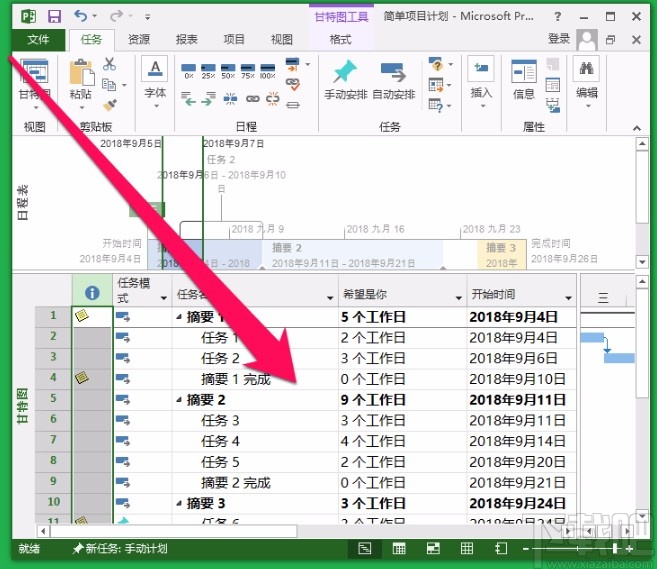Select row header number 8
The height and width of the screenshot is (569, 657).
tap(53, 460)
